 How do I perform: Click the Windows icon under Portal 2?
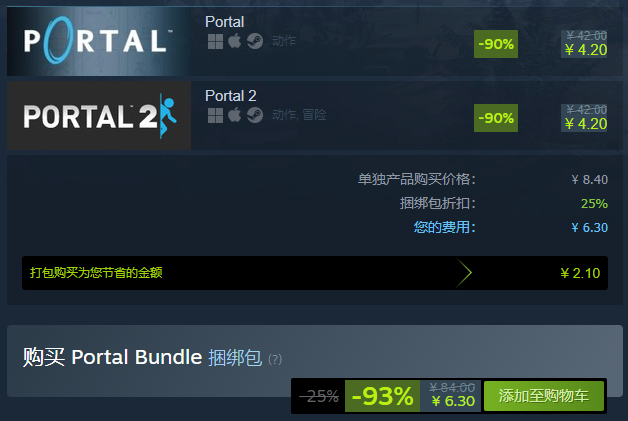click(x=215, y=115)
